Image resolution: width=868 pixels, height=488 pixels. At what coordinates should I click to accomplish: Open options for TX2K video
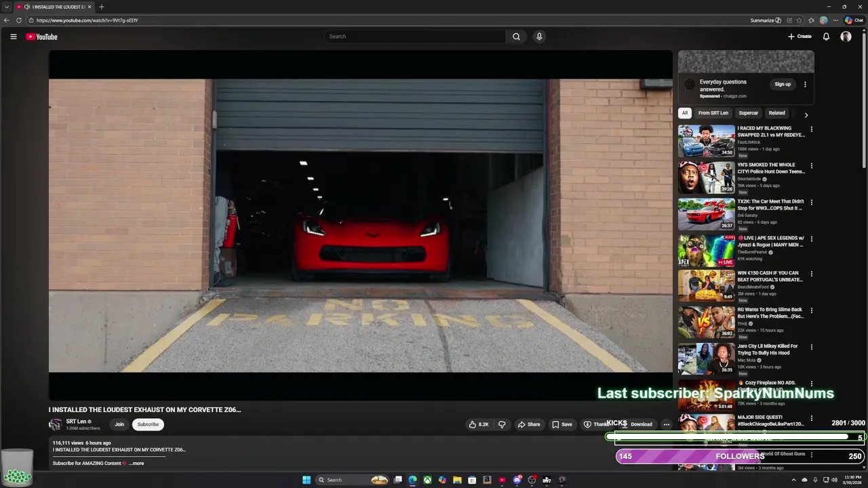point(811,202)
